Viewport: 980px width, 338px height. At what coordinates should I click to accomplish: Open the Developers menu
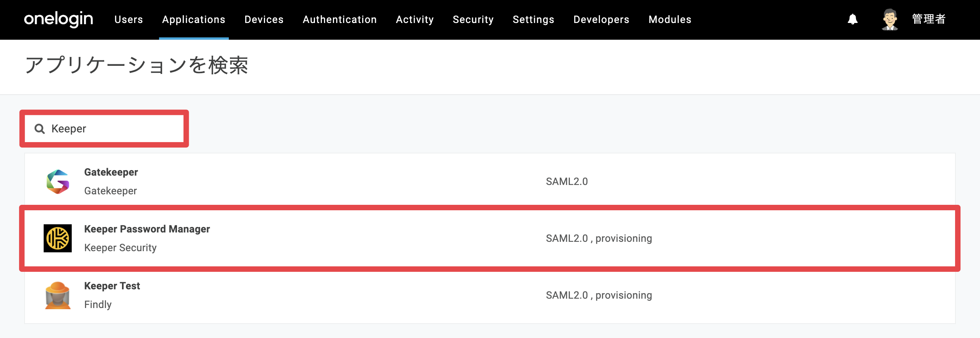click(x=601, y=19)
